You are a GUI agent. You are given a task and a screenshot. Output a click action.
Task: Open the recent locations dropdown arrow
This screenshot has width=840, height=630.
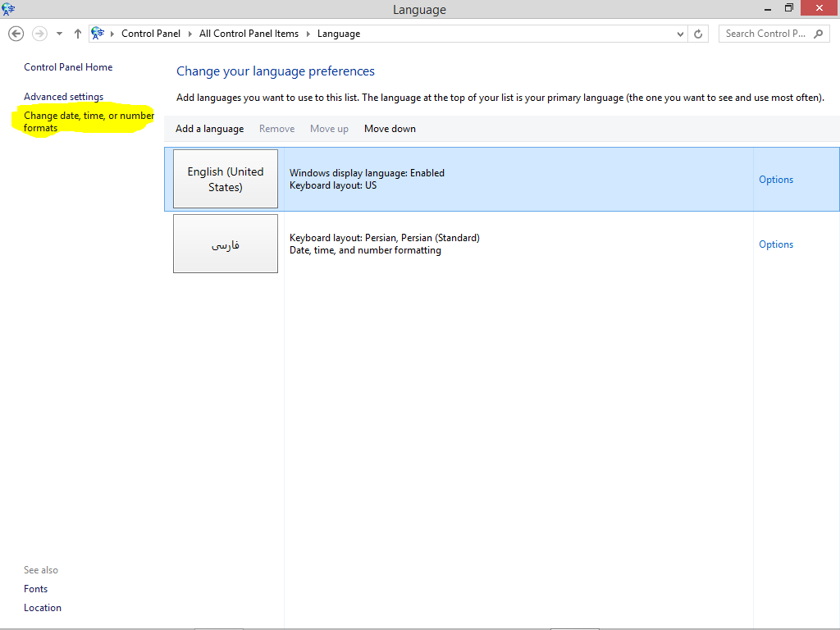(59, 34)
